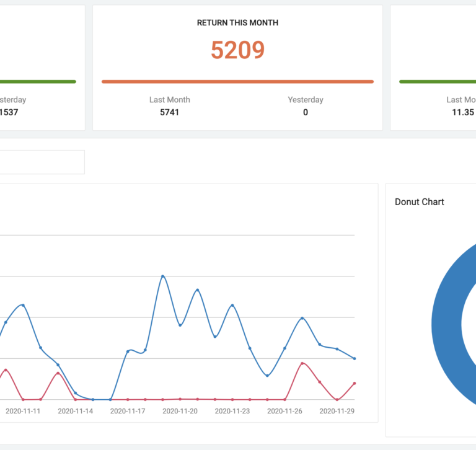Click the red data point peak on 2020-11-13
The image size is (476, 450).
click(58, 373)
